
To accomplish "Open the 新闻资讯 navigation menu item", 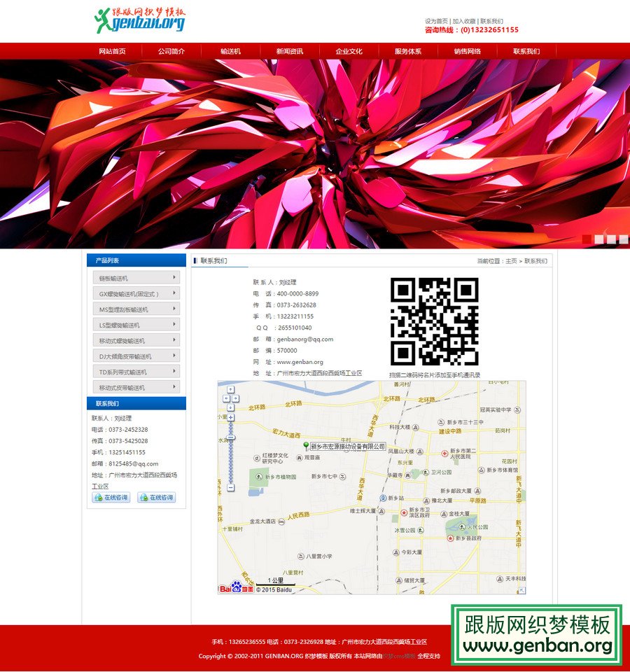I will coord(286,50).
